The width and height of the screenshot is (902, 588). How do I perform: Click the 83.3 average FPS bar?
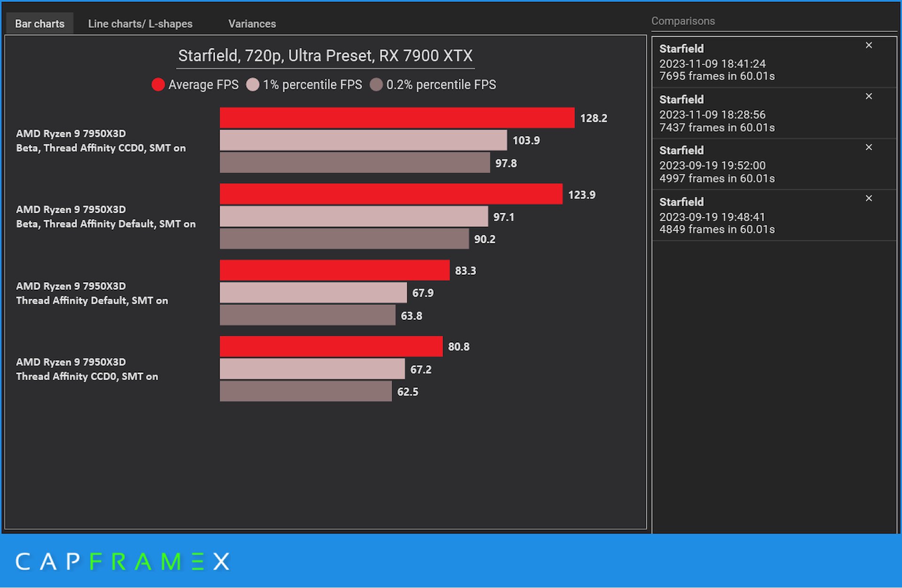coord(334,271)
